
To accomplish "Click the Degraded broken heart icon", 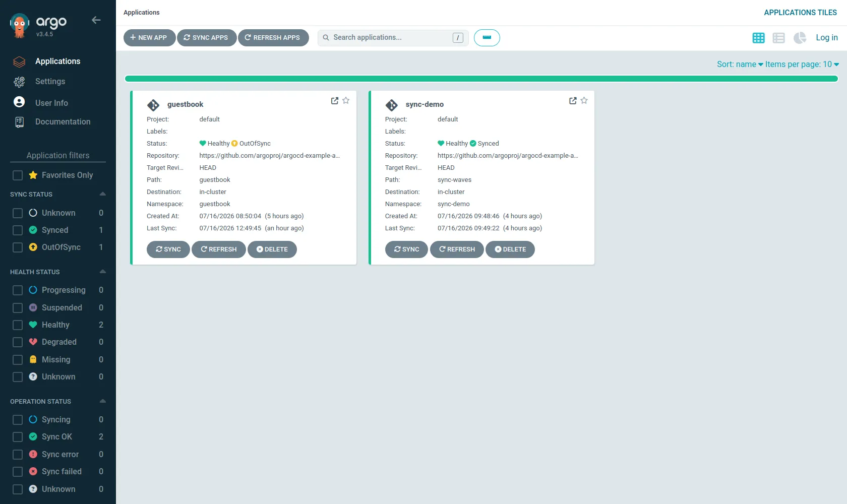I will coord(33,342).
